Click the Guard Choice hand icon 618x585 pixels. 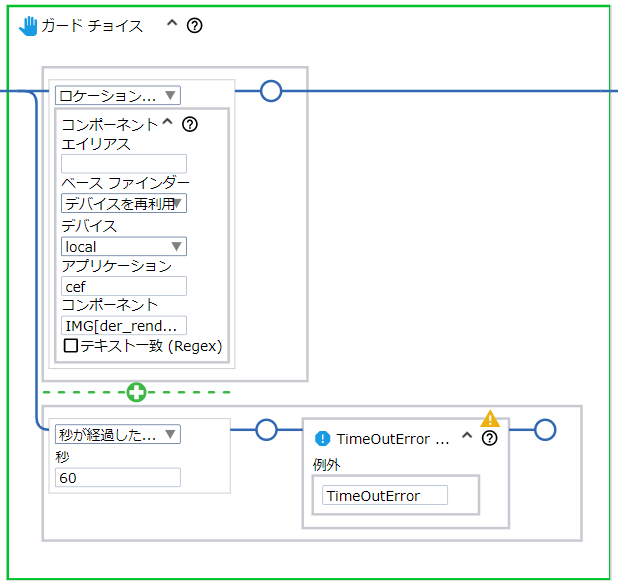pos(28,26)
